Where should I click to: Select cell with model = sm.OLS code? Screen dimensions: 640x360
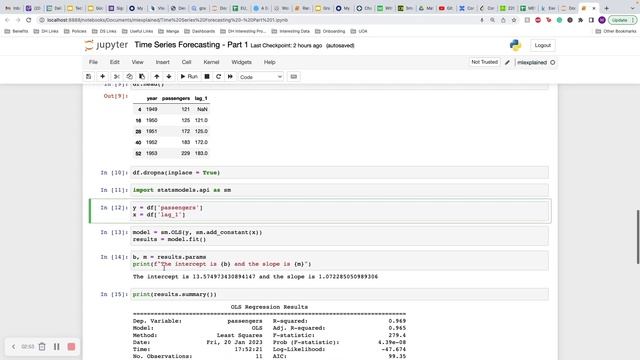coord(340,236)
